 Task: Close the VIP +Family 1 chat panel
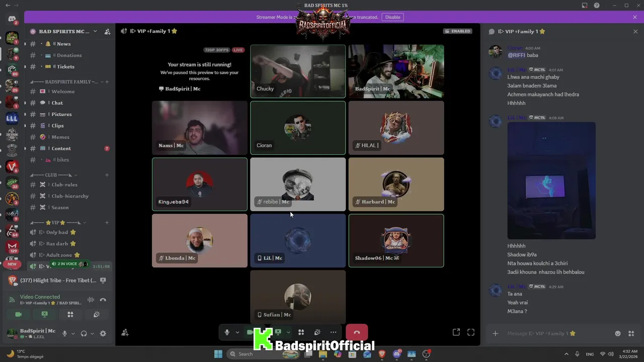point(635,31)
